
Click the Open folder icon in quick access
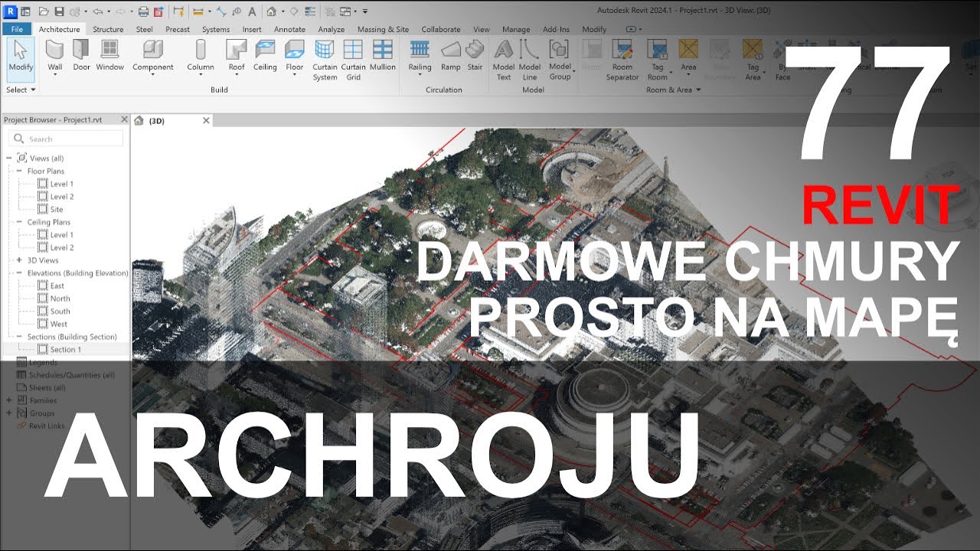point(43,11)
